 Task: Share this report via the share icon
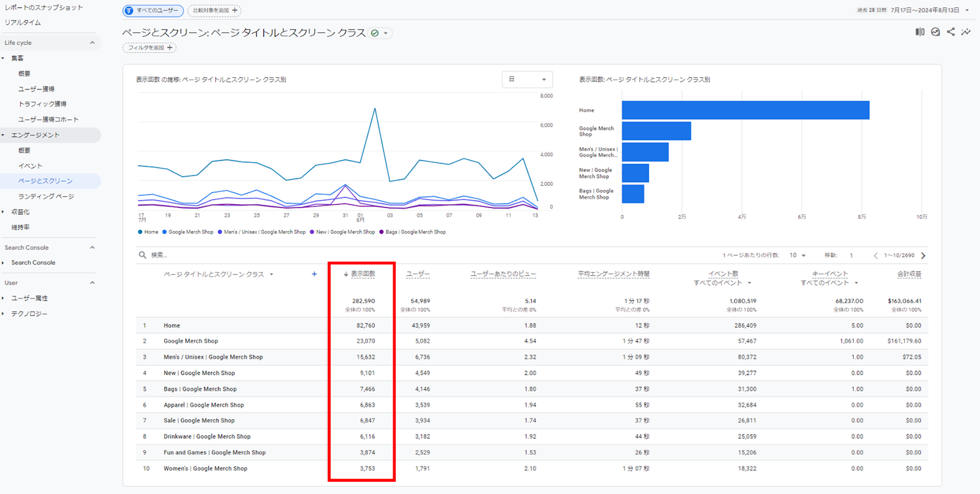(x=951, y=32)
